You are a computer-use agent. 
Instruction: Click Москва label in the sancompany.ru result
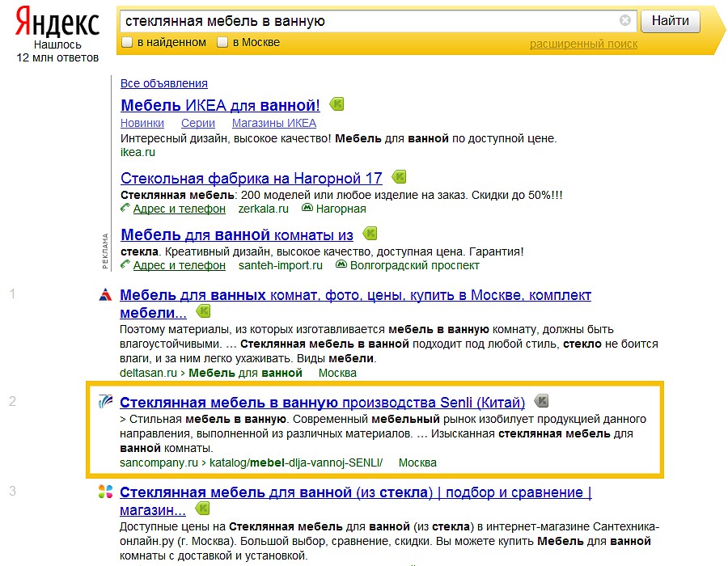(x=418, y=463)
